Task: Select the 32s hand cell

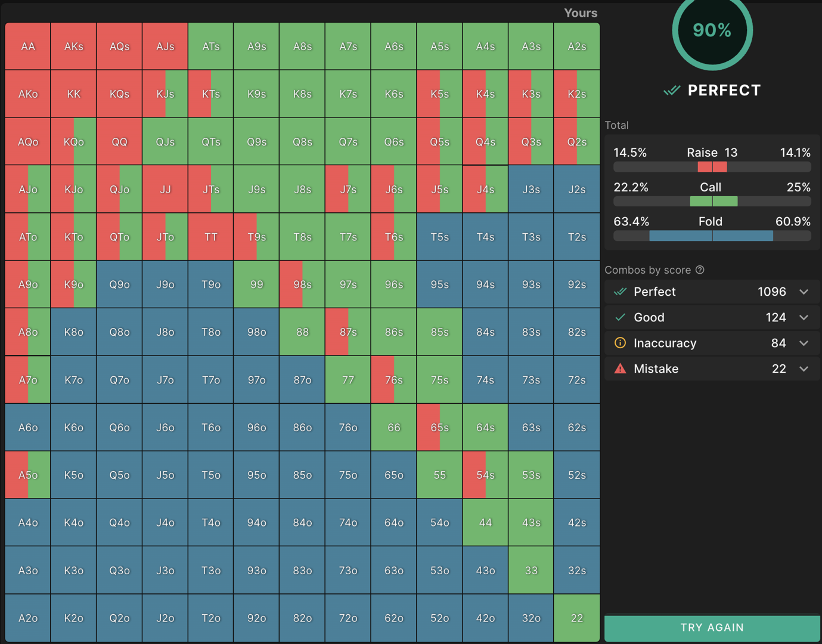Action: point(577,571)
